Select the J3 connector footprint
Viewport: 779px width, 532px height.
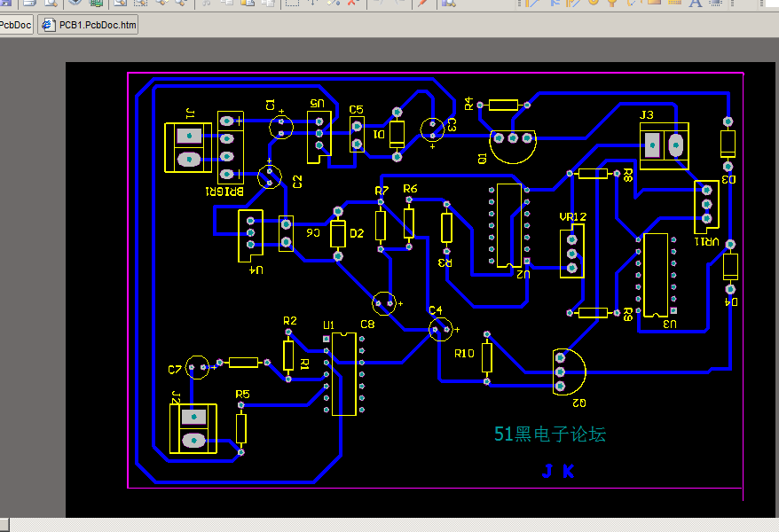(665, 146)
